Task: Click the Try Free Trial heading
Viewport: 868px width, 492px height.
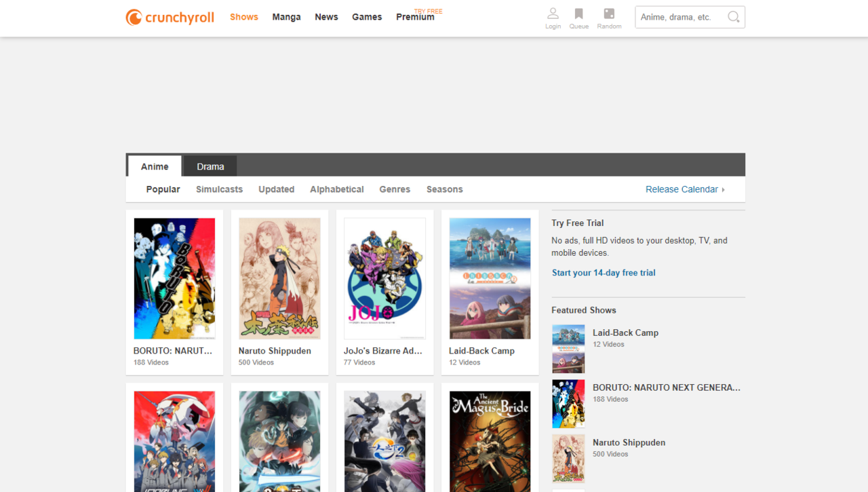Action: coord(577,223)
